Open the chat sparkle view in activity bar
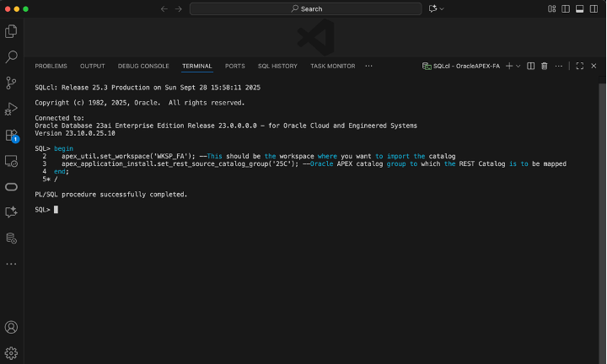Image resolution: width=607 pixels, height=364 pixels. (x=11, y=212)
